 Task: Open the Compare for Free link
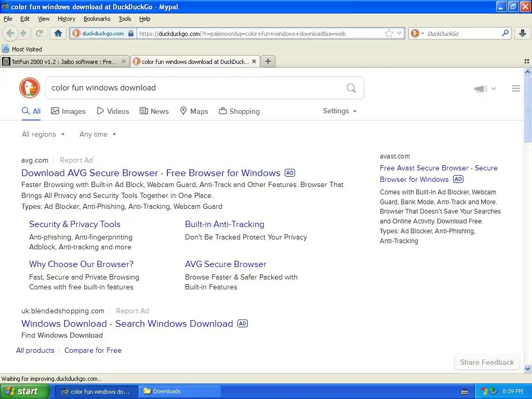[x=93, y=351]
